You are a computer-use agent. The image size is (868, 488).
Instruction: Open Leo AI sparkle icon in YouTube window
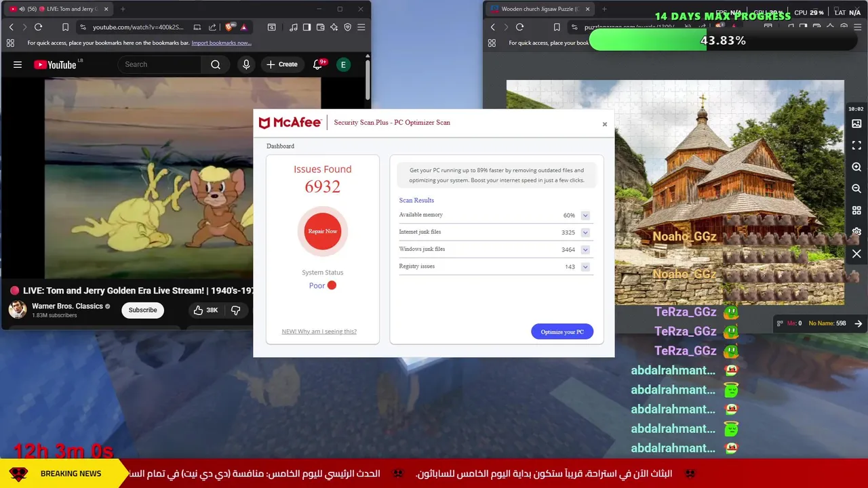pyautogui.click(x=334, y=27)
